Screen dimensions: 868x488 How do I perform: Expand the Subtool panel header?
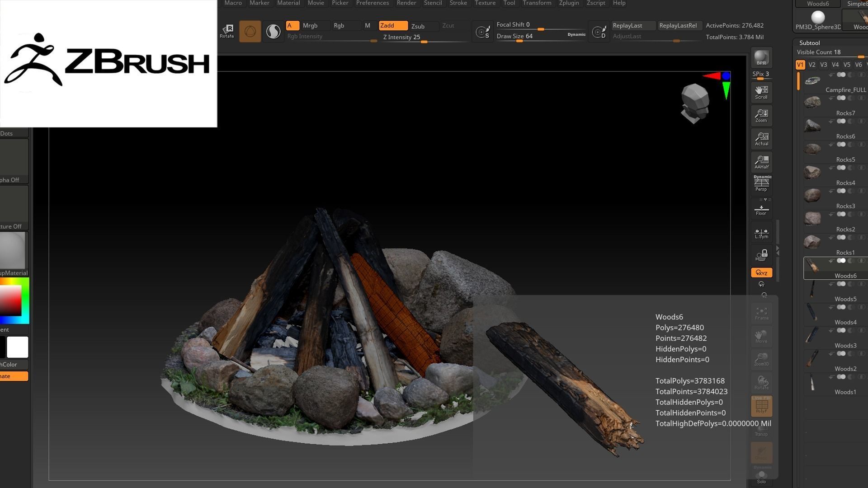pos(809,43)
